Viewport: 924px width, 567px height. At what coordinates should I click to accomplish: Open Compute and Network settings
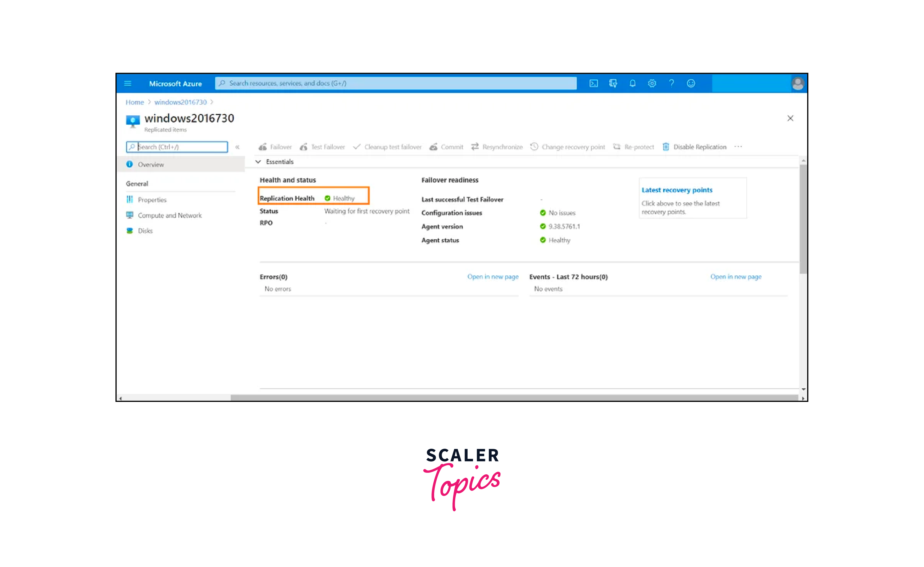coord(170,215)
